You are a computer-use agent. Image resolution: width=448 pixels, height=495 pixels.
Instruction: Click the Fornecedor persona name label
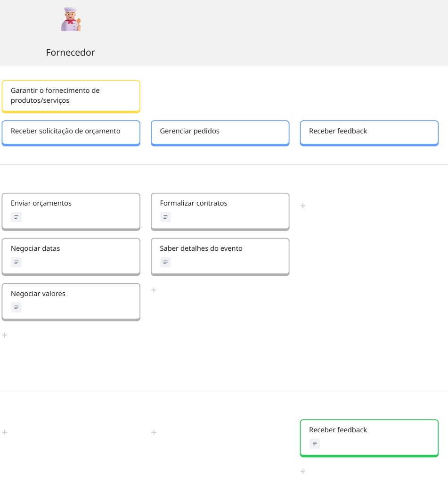pos(71,53)
